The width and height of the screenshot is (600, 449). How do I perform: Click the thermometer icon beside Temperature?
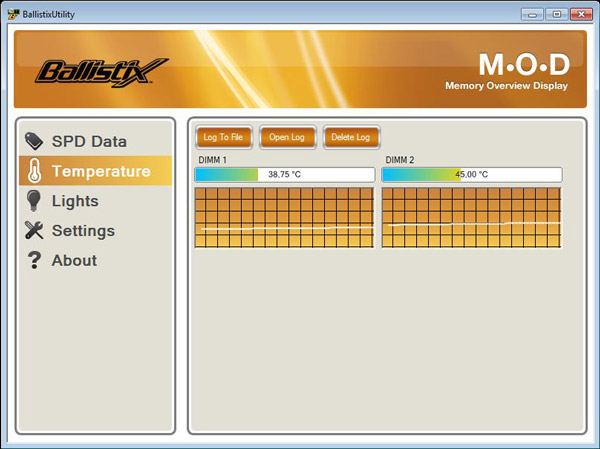(34, 171)
